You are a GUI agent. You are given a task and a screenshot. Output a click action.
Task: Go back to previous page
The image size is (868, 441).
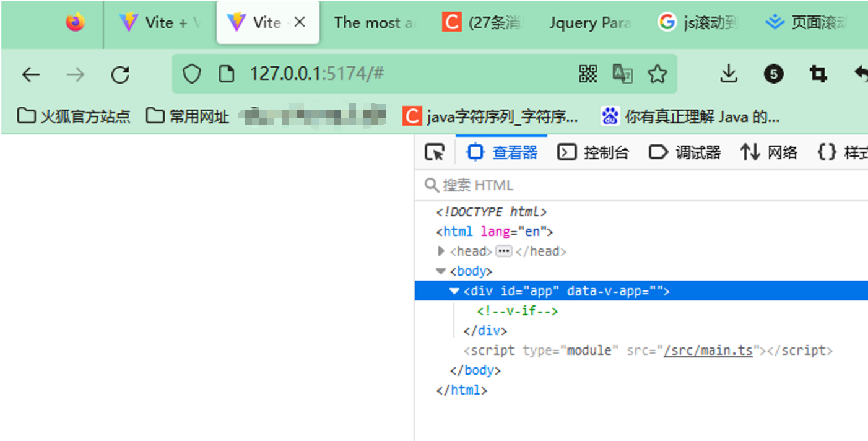pos(30,75)
